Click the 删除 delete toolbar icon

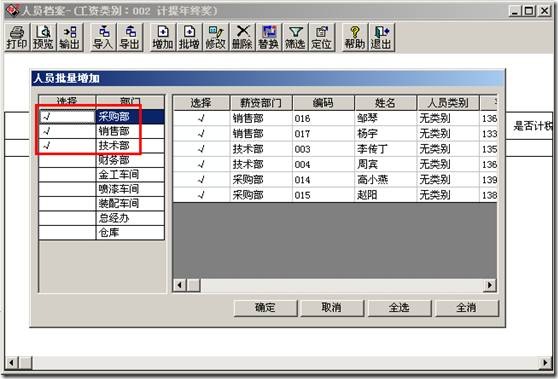click(242, 37)
